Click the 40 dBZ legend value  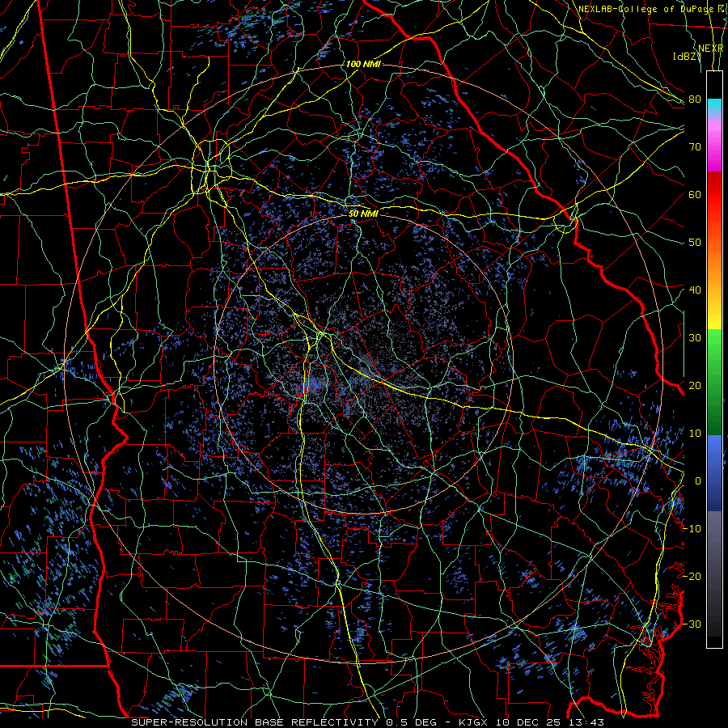695,290
